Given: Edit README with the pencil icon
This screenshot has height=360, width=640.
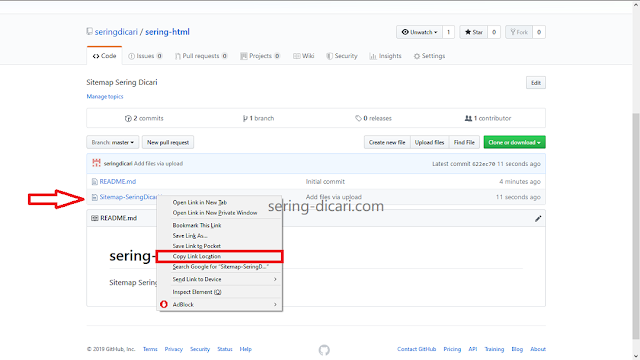Looking at the screenshot, I should click(538, 218).
